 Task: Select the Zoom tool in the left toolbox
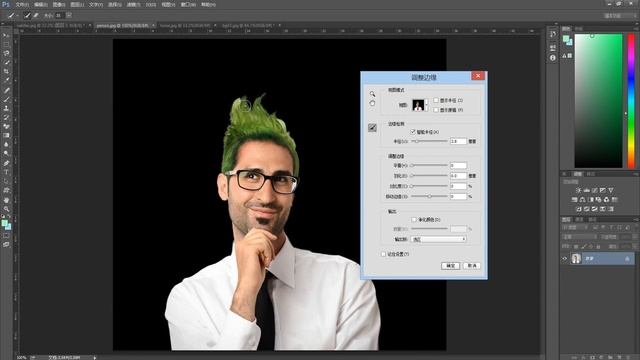pyautogui.click(x=6, y=209)
